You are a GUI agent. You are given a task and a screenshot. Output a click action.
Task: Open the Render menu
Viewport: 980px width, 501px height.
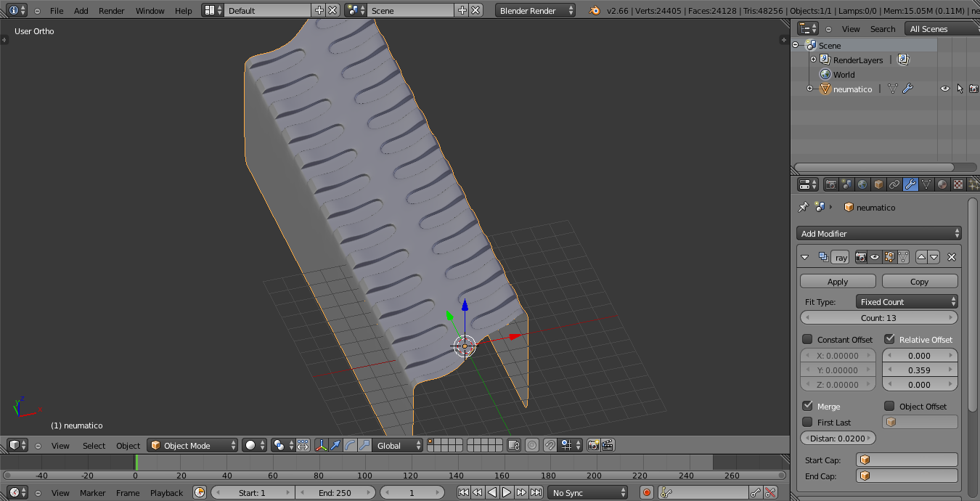tap(112, 11)
